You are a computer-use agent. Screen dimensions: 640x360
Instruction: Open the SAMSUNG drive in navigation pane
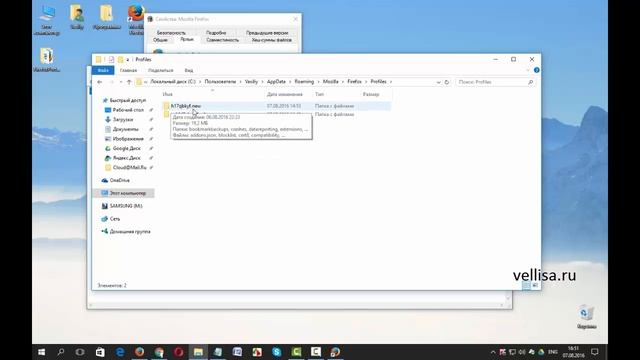126,206
